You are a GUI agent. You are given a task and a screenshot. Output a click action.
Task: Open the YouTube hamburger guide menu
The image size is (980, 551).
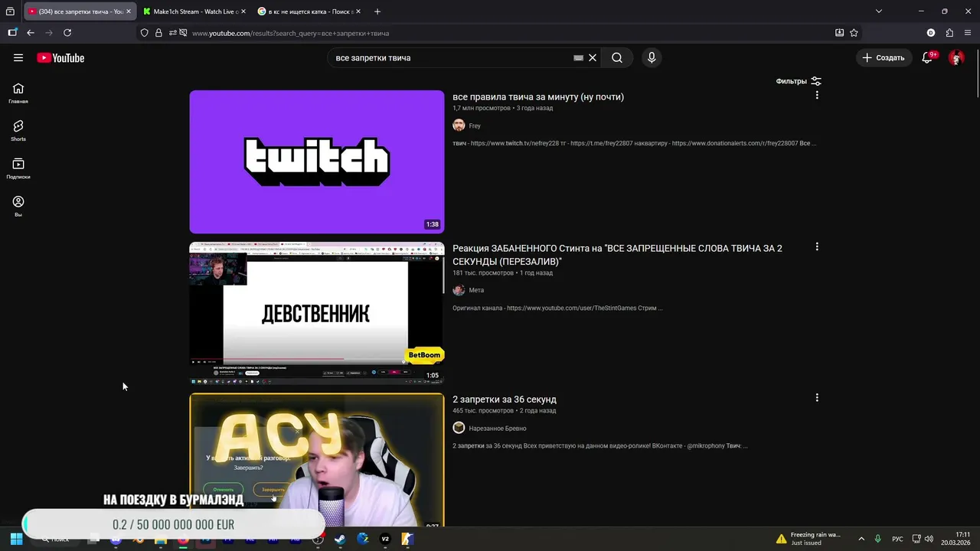click(18, 57)
